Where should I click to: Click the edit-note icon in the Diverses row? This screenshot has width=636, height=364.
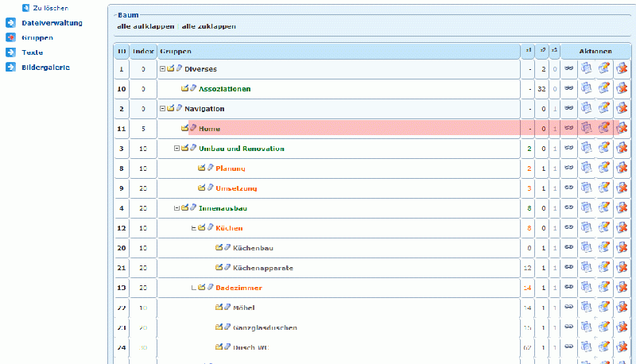604,68
